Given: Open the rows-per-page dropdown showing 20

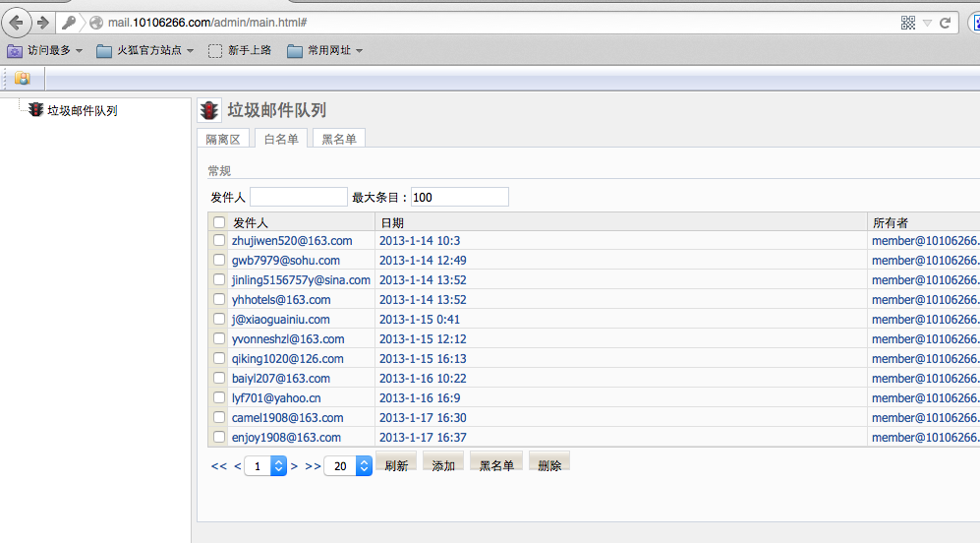Looking at the screenshot, I should click(x=348, y=466).
